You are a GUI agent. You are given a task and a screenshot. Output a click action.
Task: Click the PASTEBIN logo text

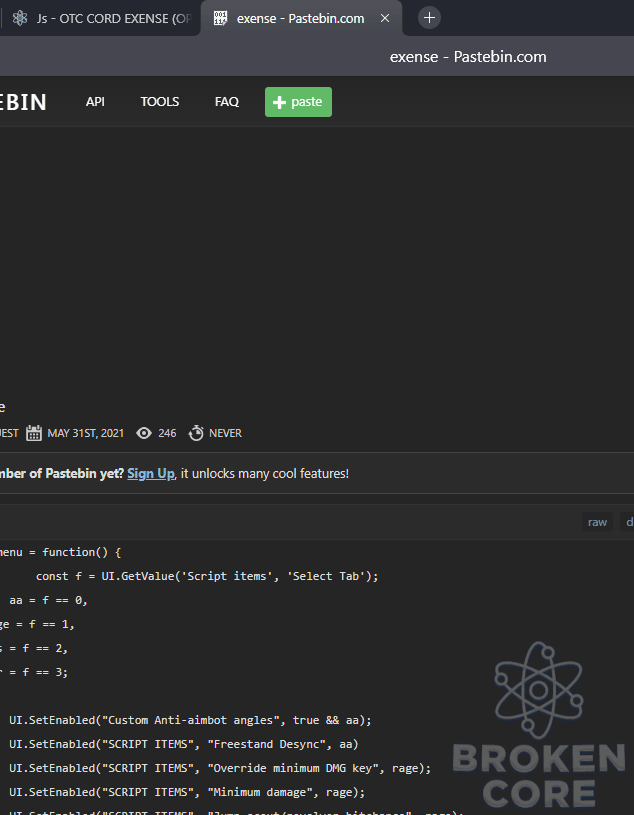point(23,102)
